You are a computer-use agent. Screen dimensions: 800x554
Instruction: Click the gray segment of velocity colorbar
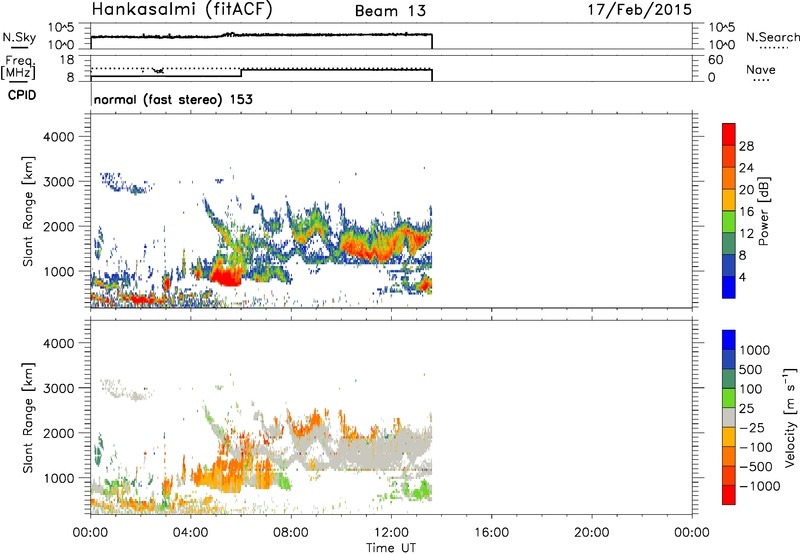[x=729, y=417]
